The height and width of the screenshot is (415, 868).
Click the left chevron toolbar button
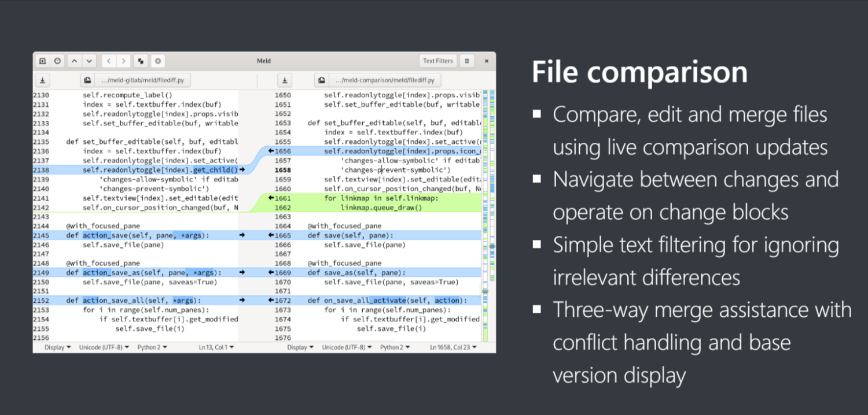(109, 61)
